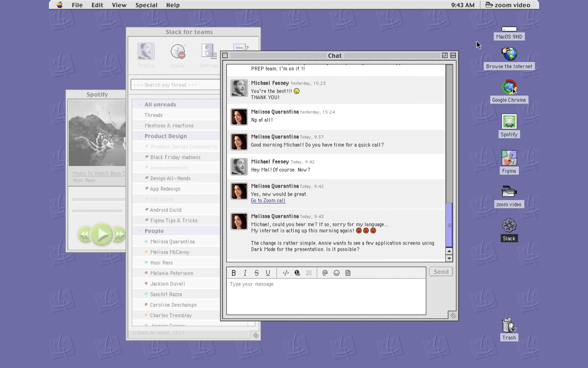The image size is (588, 368).
Task: Open Mentions & reactions
Action: point(176,126)
